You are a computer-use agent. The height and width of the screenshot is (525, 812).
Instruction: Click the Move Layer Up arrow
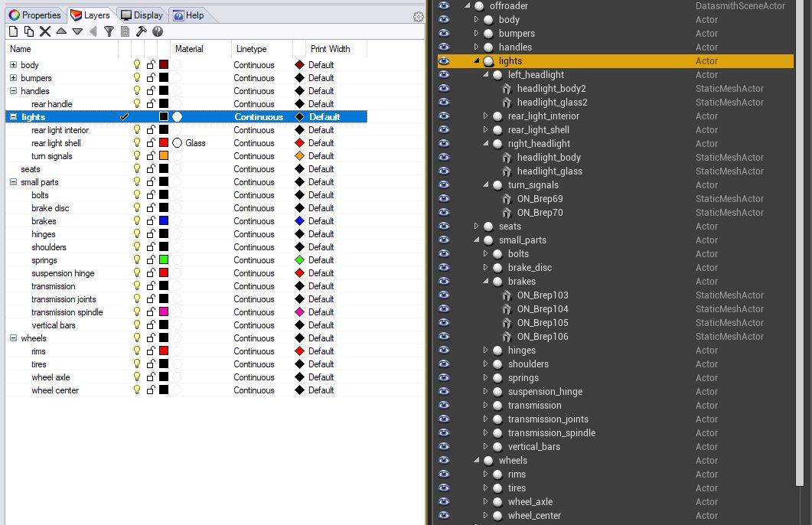[x=61, y=31]
